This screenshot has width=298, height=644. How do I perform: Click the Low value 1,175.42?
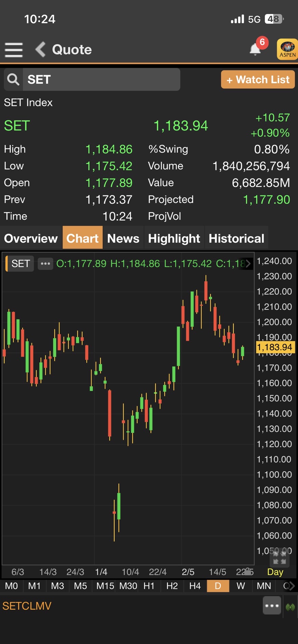pos(109,166)
